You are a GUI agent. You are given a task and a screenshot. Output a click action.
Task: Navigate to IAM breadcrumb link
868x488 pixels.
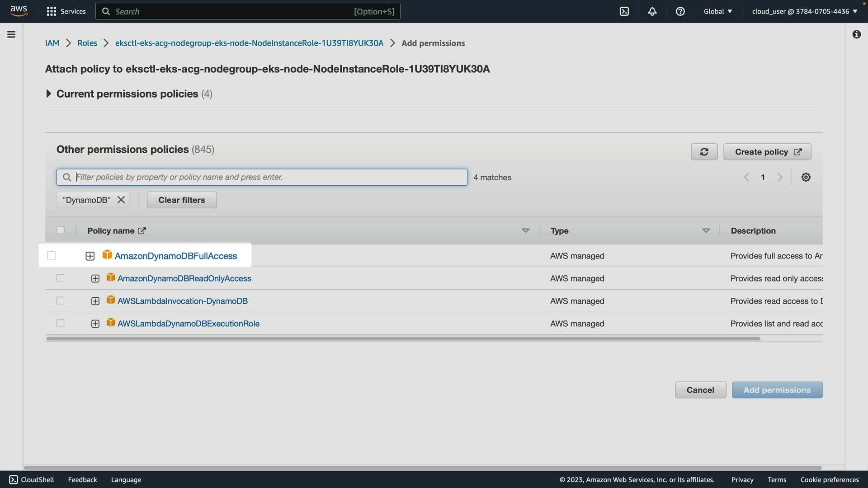[52, 43]
